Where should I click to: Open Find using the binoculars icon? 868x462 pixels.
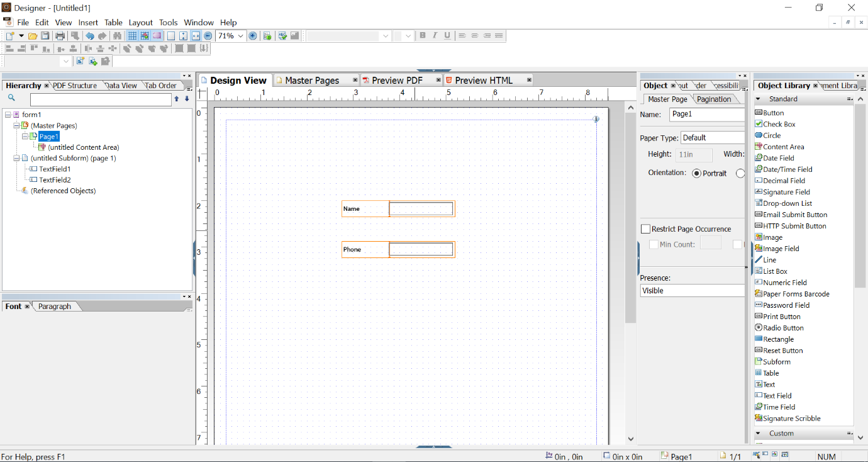117,36
